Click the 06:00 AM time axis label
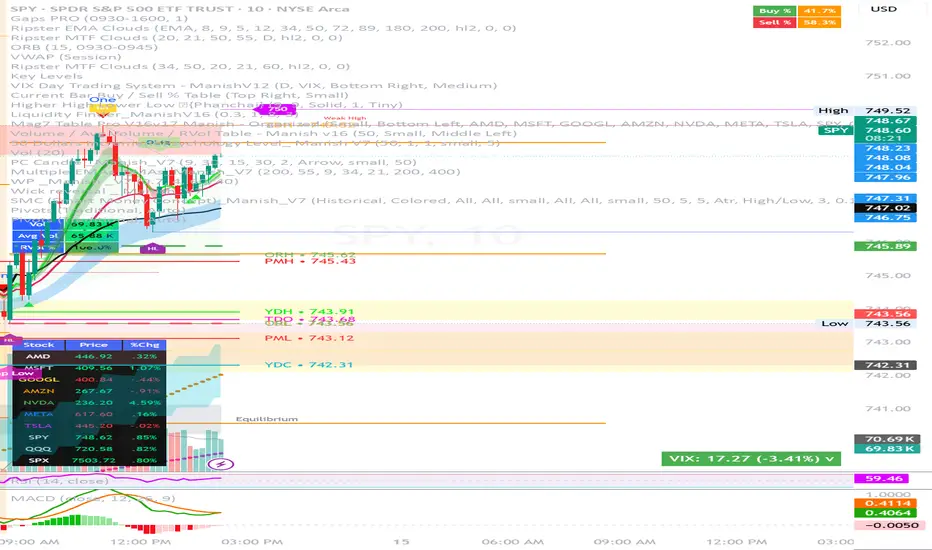This screenshot has width=932, height=550. pos(513,542)
